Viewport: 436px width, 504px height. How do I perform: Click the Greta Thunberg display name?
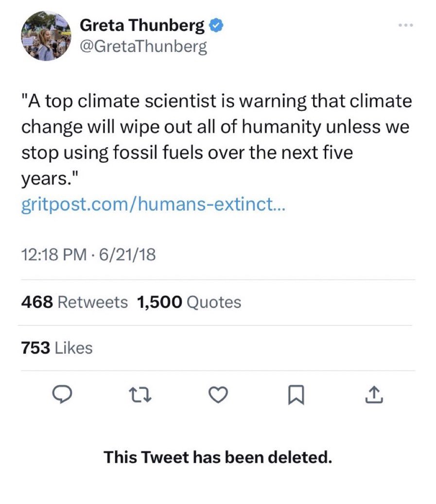tap(142, 25)
